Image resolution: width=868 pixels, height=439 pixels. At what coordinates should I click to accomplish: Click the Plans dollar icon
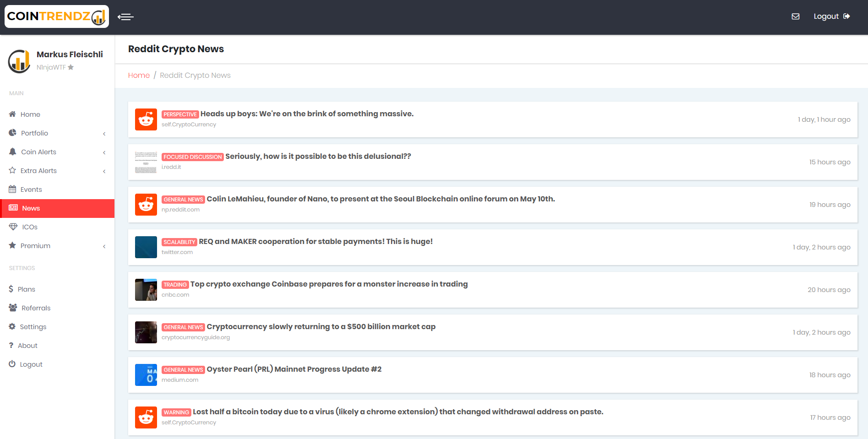pyautogui.click(x=11, y=289)
